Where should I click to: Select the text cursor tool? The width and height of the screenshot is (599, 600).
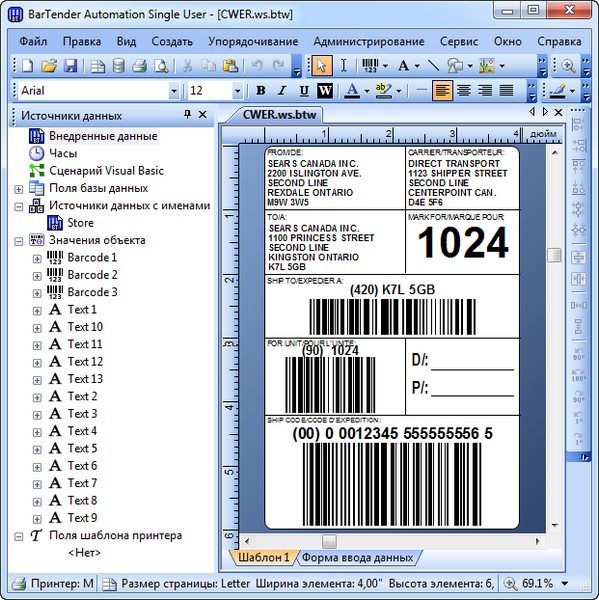pyautogui.click(x=344, y=66)
